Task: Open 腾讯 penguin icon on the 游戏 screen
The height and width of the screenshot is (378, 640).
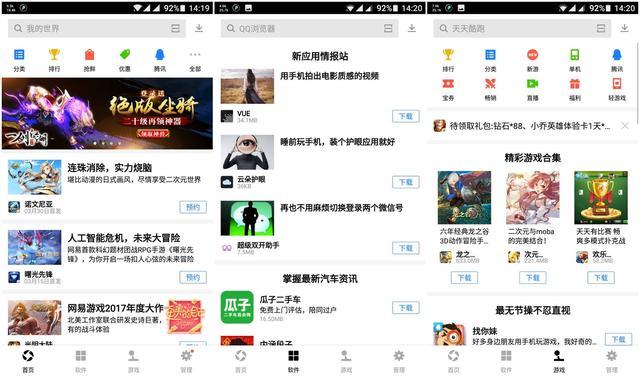Action: click(617, 55)
